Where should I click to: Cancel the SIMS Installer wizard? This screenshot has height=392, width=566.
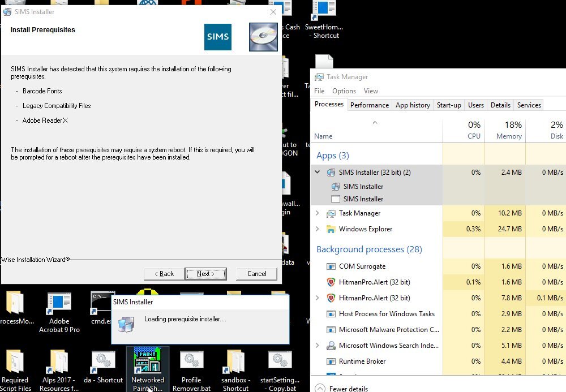(x=256, y=274)
